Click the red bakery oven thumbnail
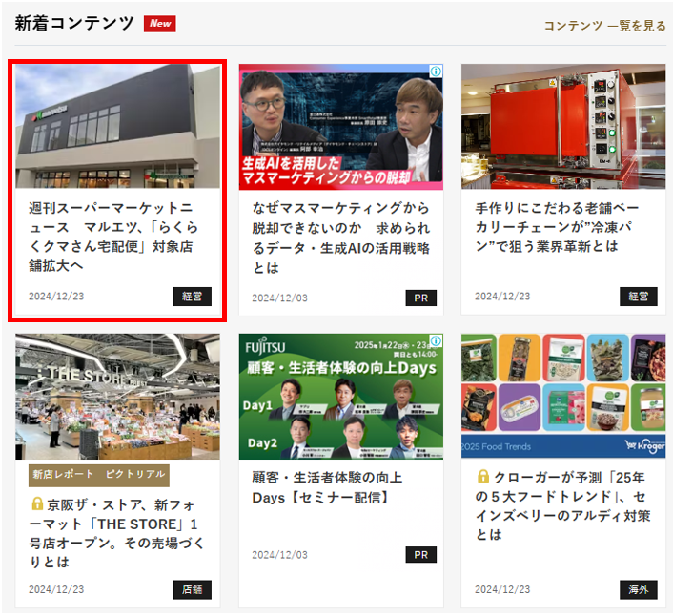Viewport: 673px width, 616px height. pyautogui.click(x=562, y=126)
